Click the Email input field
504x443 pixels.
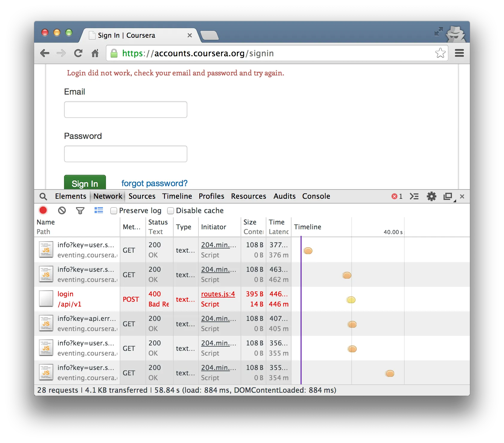tap(126, 110)
